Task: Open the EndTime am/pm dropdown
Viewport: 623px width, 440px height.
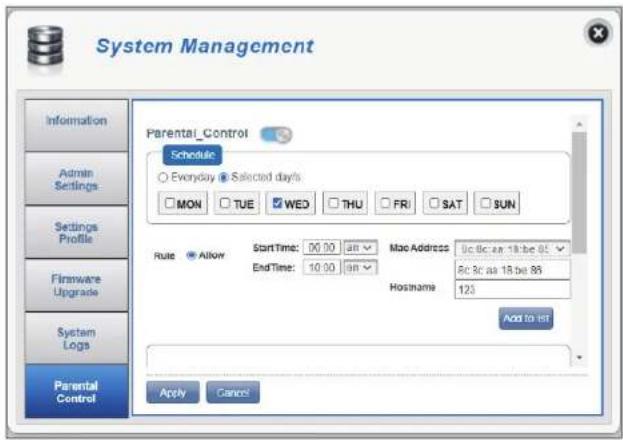Action: tap(360, 267)
